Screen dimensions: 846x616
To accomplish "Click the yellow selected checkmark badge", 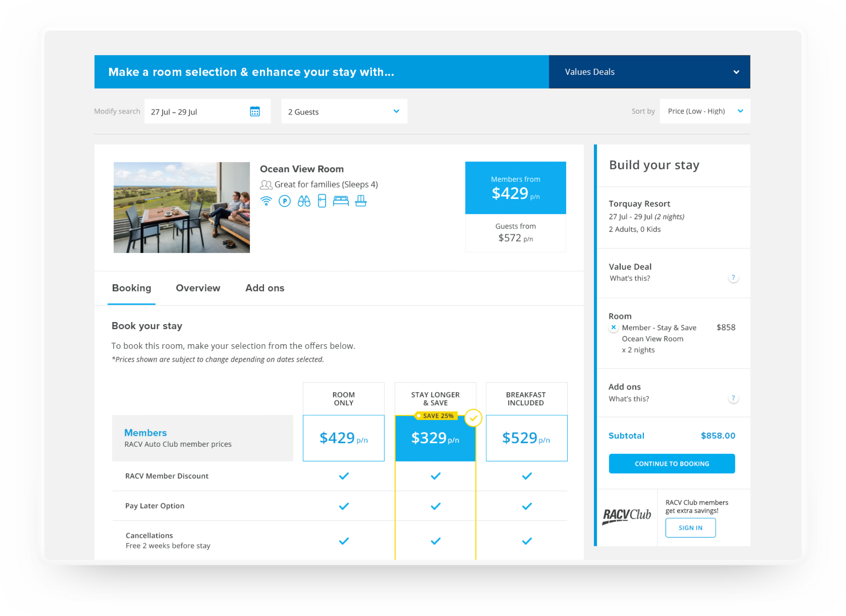I will pyautogui.click(x=473, y=418).
